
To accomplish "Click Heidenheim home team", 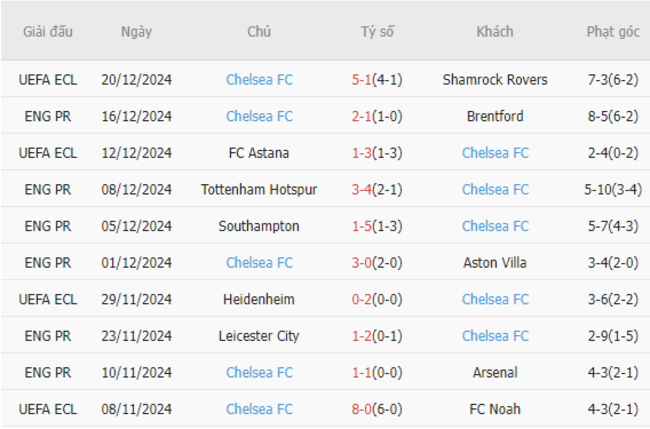I will point(259,299).
